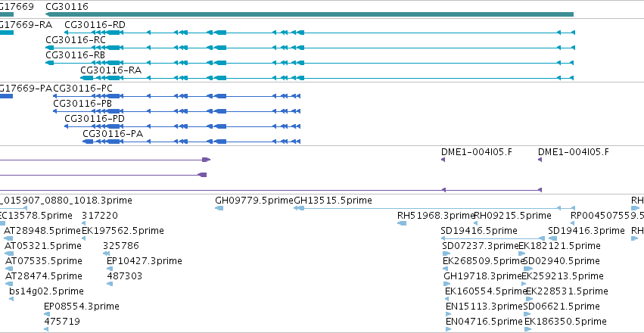Select protein CG30116-PC label
This screenshot has width=644, height=333.
click(83, 89)
